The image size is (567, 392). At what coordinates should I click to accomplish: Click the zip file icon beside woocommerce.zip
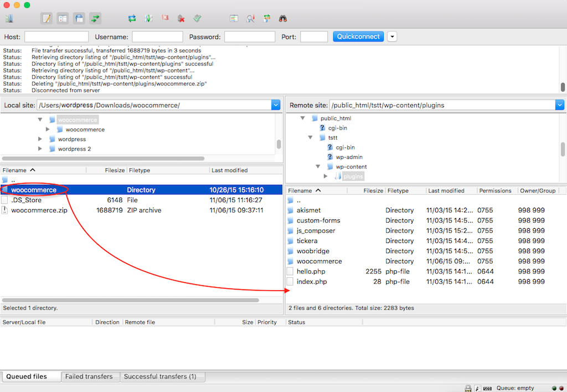pos(4,210)
